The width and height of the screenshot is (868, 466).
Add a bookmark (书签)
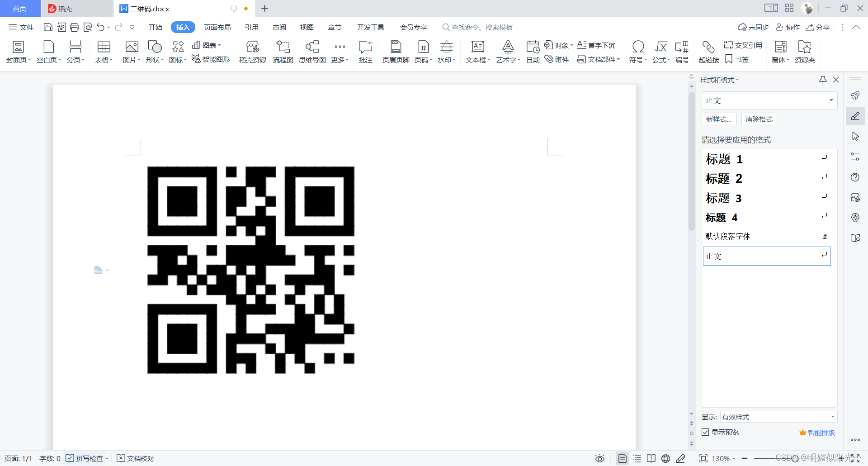pyautogui.click(x=737, y=59)
